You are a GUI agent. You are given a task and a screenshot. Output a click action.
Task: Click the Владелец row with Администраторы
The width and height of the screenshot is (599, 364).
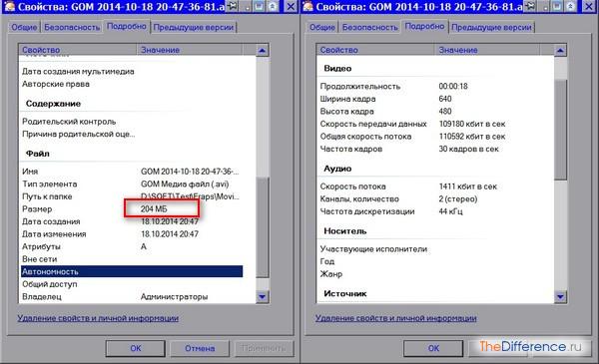coord(132,297)
